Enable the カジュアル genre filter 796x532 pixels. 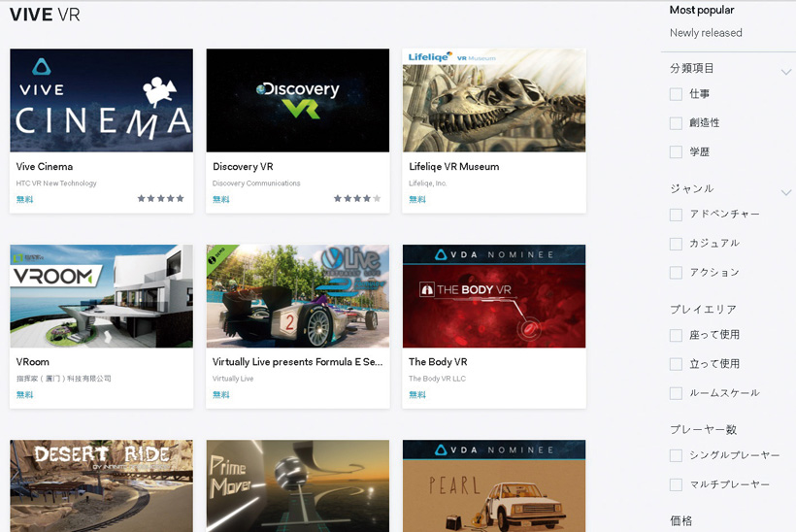pyautogui.click(x=676, y=244)
